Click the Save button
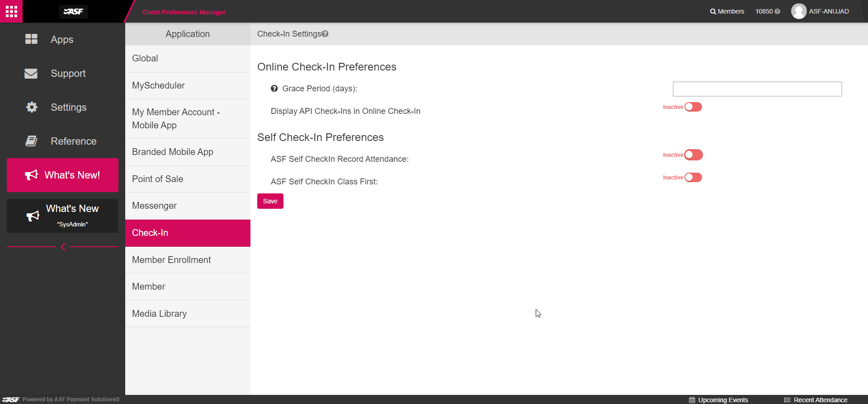This screenshot has width=868, height=404. tap(270, 201)
